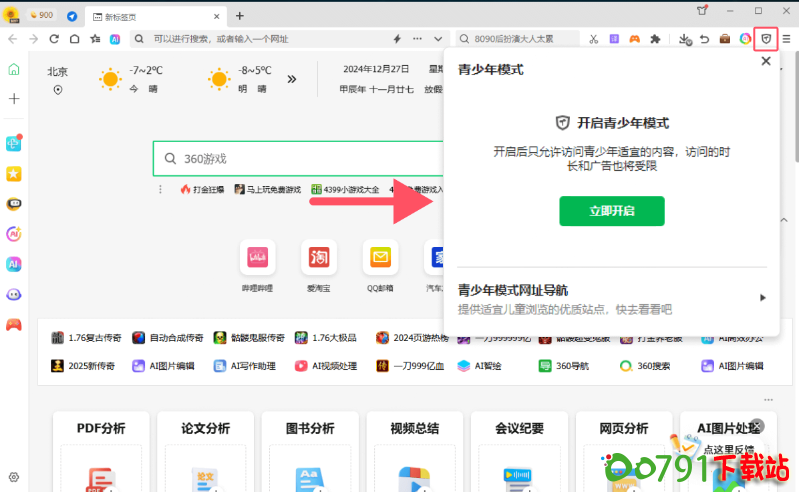This screenshot has width=799, height=492.
Task: Select the 新标签页 tab
Action: (x=150, y=16)
